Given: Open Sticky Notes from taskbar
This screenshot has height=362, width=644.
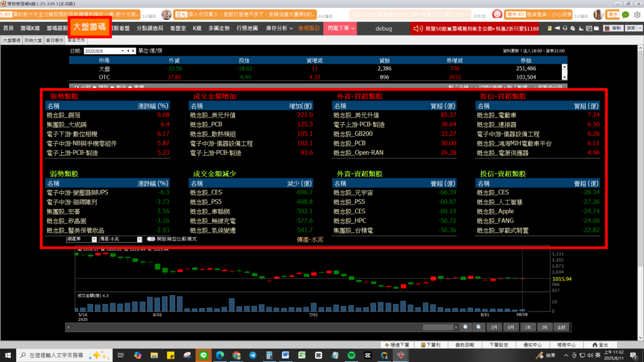Looking at the screenshot, I should 171,355.
